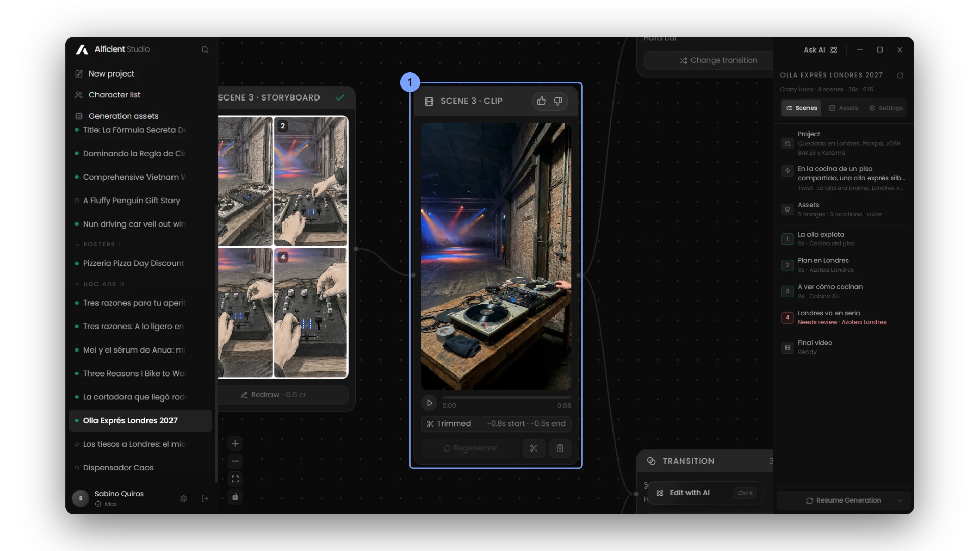This screenshot has width=980, height=551.
Task: Open user settings with the gear icon
Action: click(x=184, y=498)
